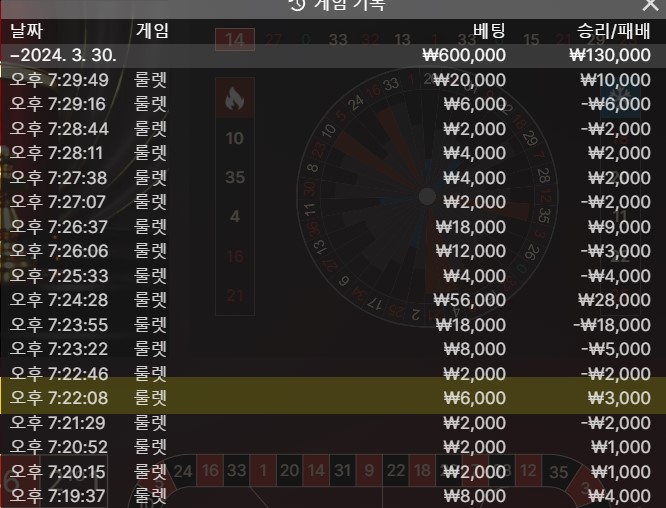Select the 오후 7:28:11 round entry

point(333,153)
